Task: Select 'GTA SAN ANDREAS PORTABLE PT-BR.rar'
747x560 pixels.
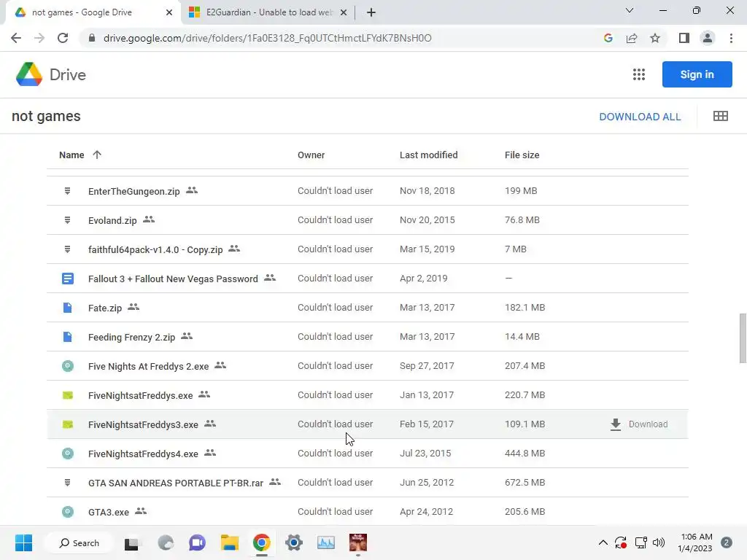Action: pos(175,483)
